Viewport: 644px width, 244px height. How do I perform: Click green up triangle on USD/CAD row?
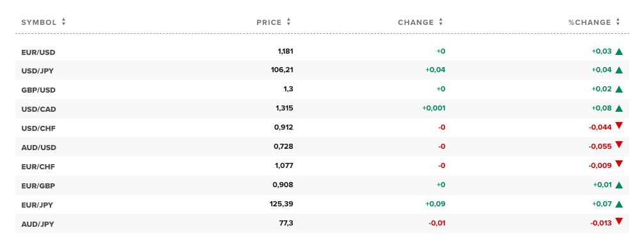click(619, 109)
